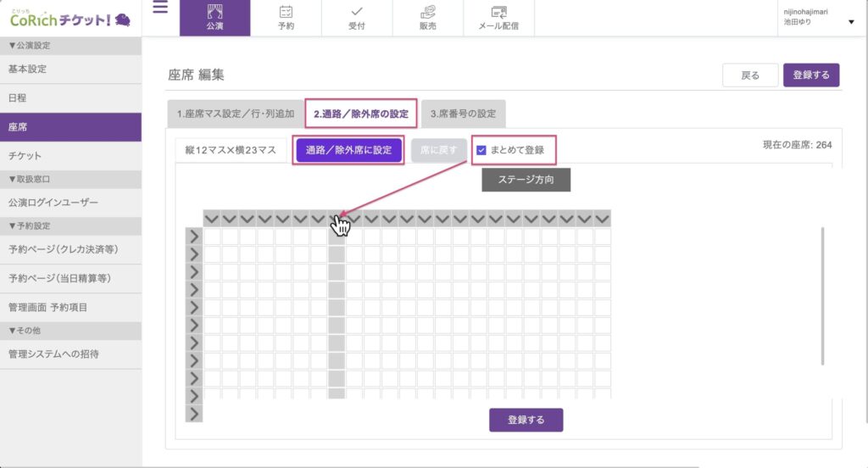868x468 pixels.
Task: Switch to 1.座席マス設定／行・列追加 tab
Action: pos(235,113)
